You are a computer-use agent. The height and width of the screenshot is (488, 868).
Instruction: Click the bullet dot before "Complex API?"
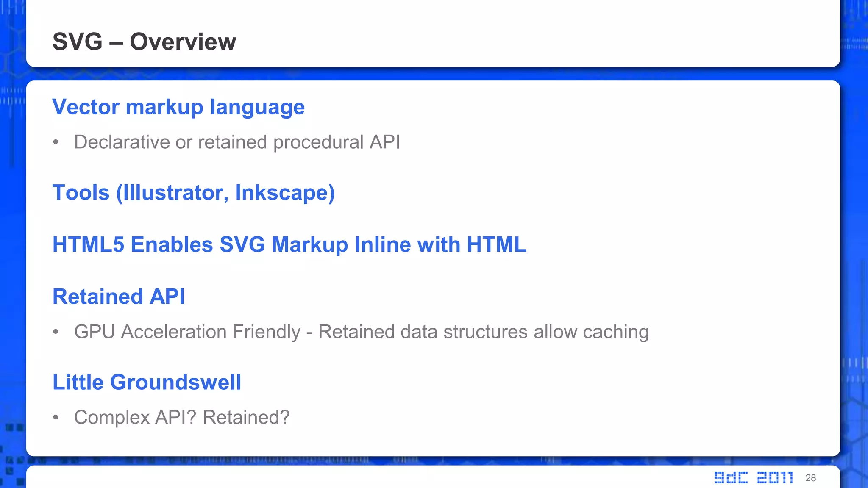point(56,418)
